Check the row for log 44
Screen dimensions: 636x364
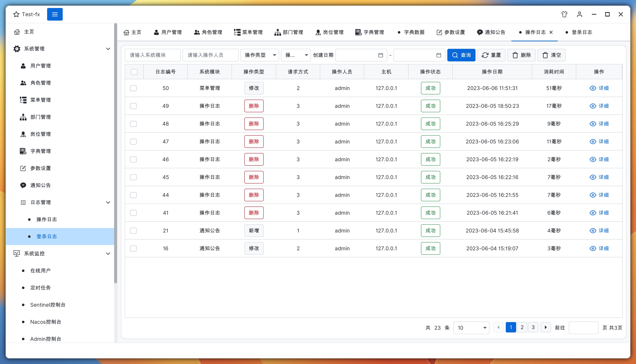click(x=133, y=195)
